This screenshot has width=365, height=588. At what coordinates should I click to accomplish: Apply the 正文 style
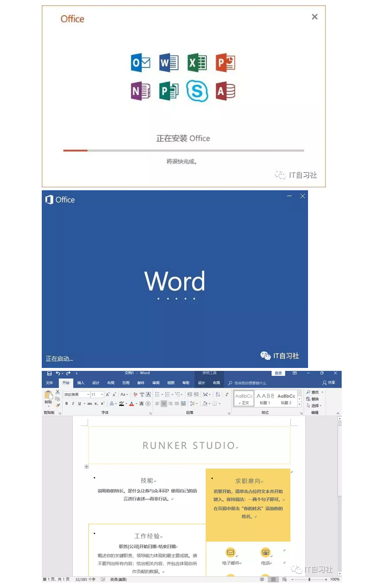244,399
